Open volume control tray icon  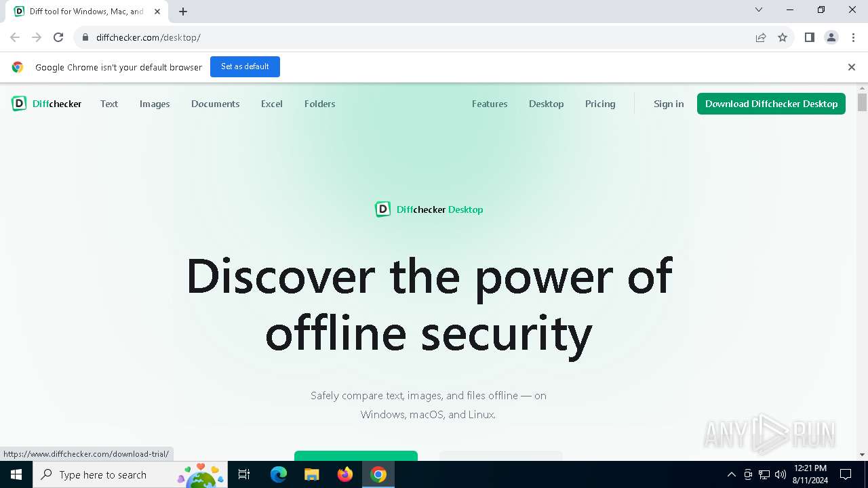(x=781, y=474)
